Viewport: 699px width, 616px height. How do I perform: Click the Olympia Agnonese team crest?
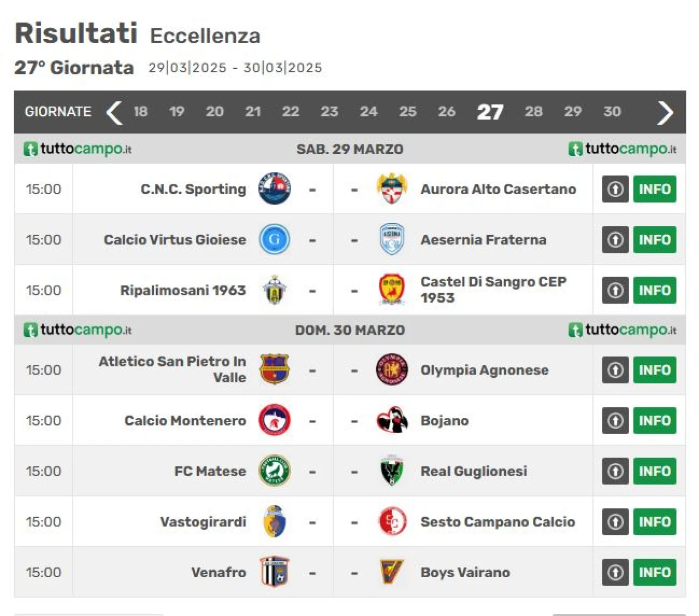(392, 370)
